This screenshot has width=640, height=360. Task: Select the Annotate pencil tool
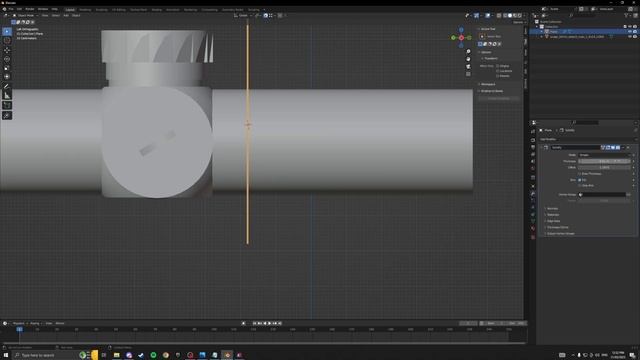click(x=7, y=86)
